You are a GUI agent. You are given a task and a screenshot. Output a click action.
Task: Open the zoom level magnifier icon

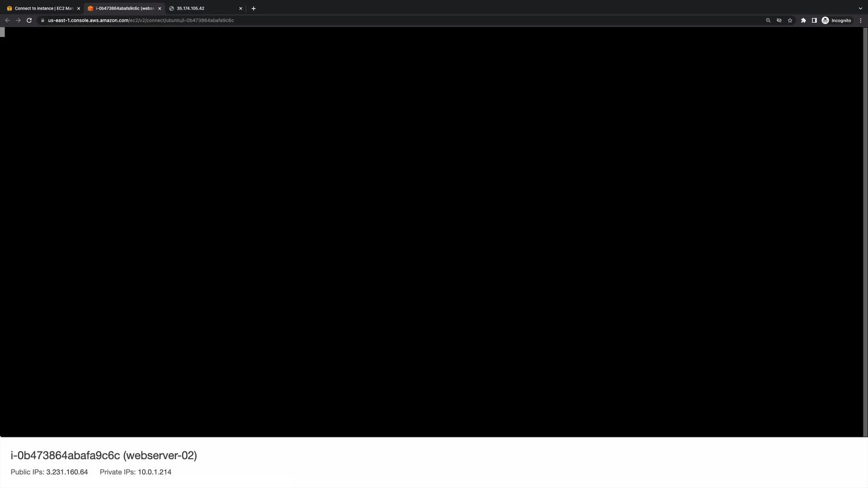click(x=768, y=20)
